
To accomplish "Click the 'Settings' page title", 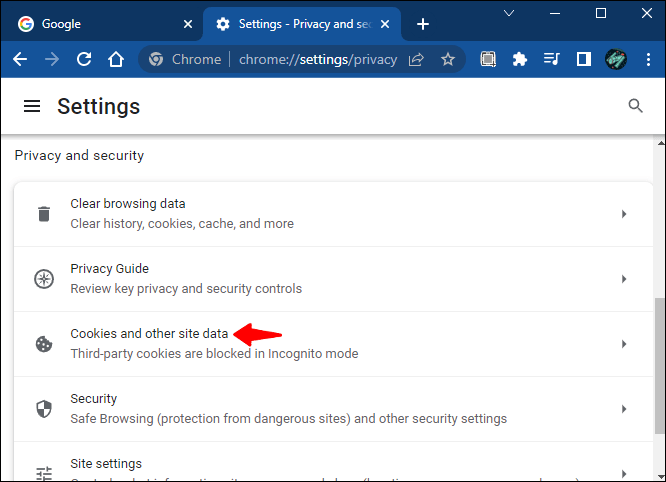I will [x=99, y=106].
